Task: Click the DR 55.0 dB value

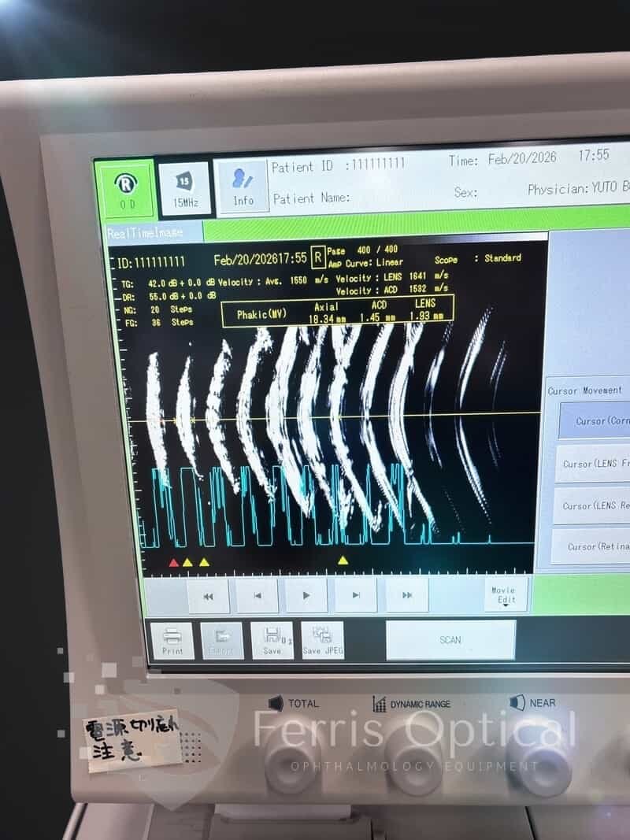Action: [182, 296]
